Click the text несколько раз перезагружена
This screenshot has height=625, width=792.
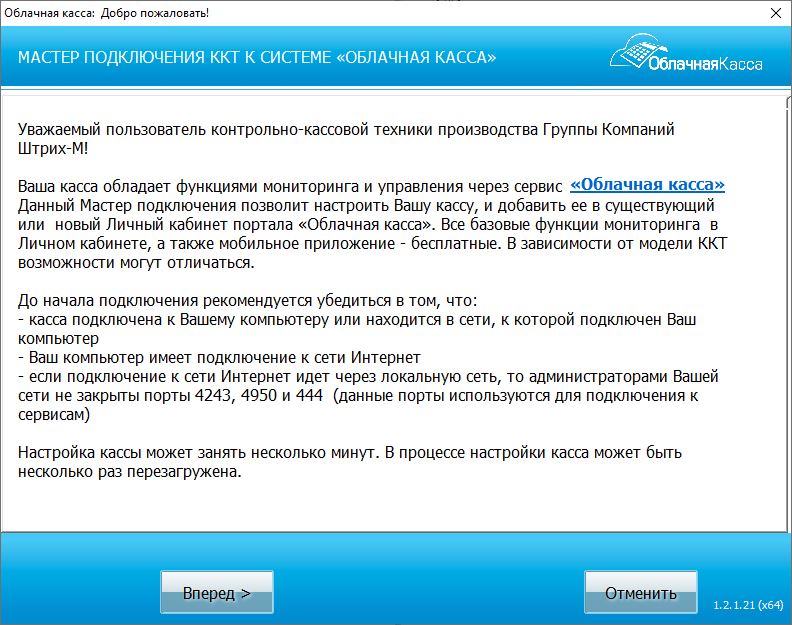(130, 472)
